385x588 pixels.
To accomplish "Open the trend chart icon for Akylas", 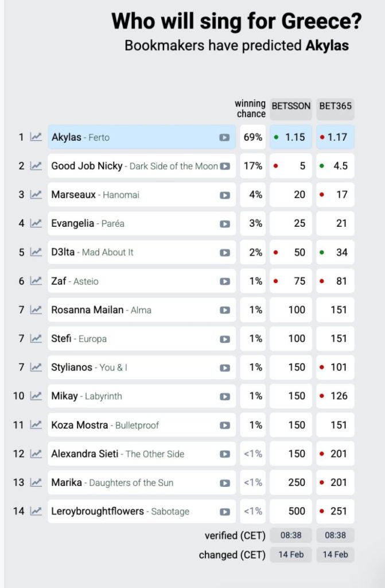I will click(36, 137).
